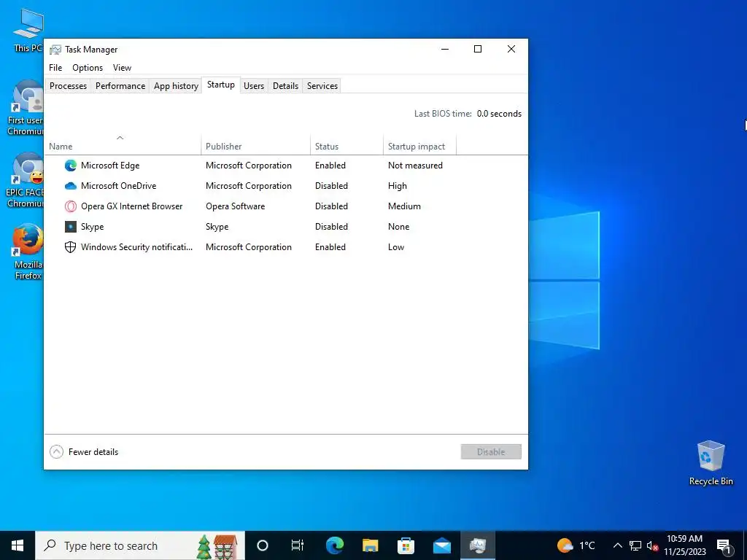Select EPIC FACE Chromium desktop shortcut
Screen dimensions: 747x560
click(x=26, y=180)
